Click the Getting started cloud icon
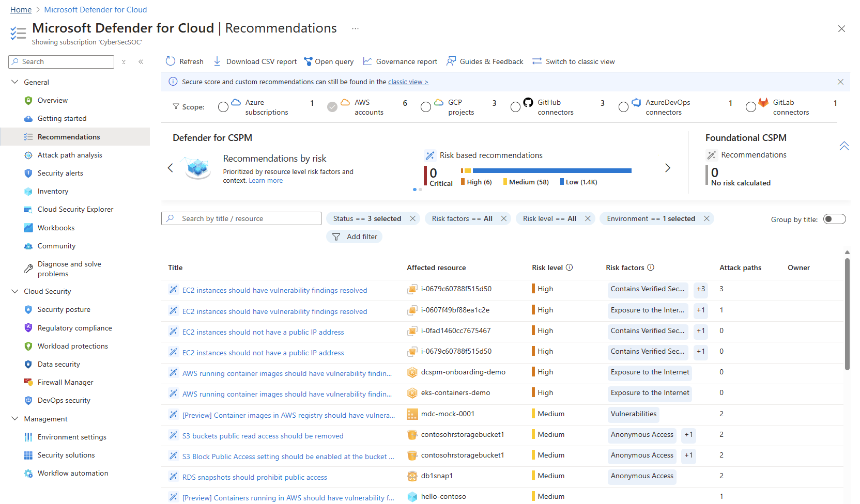This screenshot has height=504, width=860. [x=28, y=119]
